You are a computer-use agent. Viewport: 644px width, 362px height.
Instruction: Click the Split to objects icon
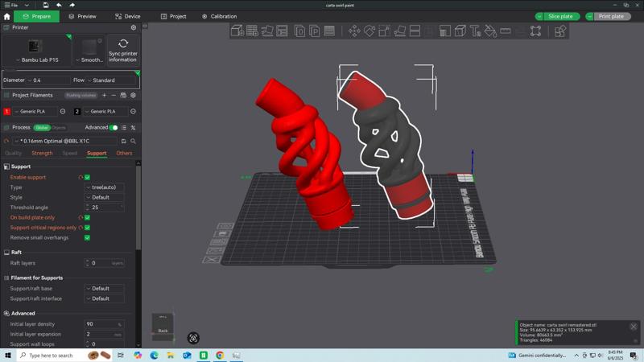point(299,31)
